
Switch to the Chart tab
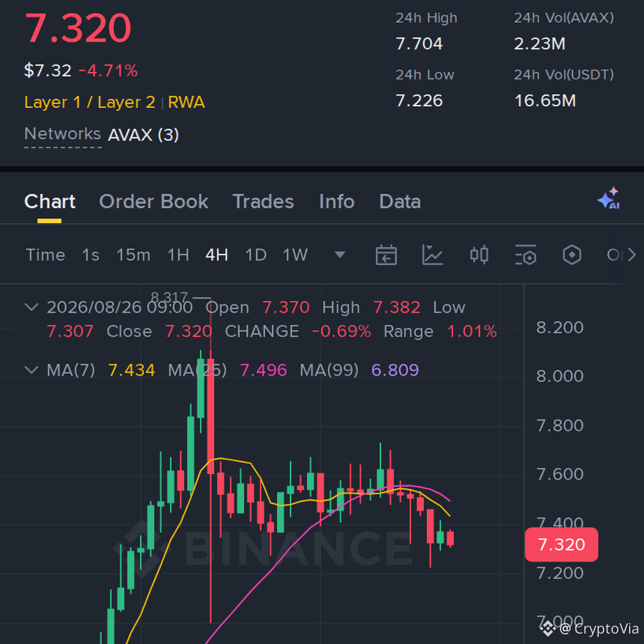(49, 202)
